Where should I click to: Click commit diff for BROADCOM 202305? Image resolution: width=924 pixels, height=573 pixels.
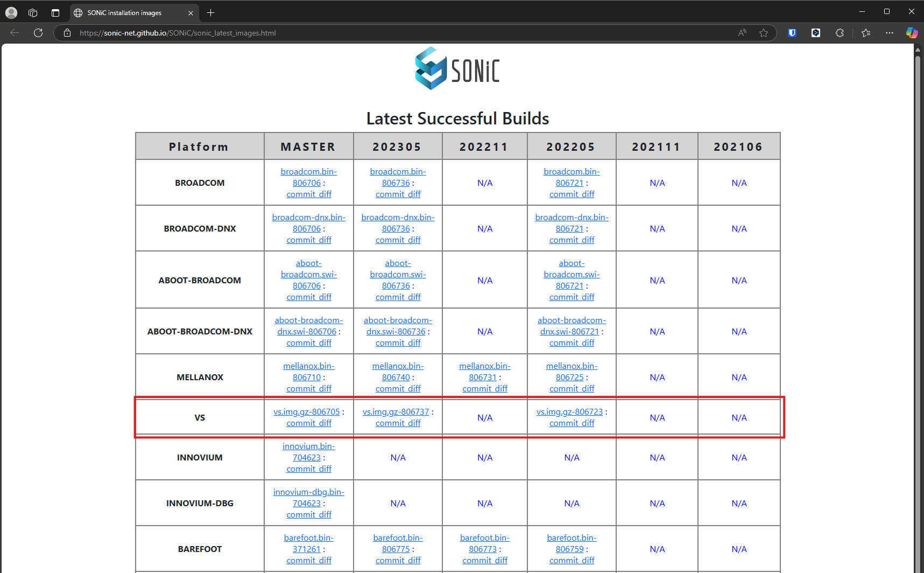pyautogui.click(x=398, y=194)
